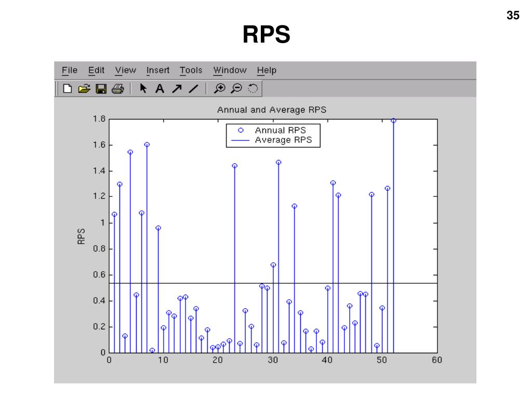
Task: Open the Tools menu
Action: point(191,70)
